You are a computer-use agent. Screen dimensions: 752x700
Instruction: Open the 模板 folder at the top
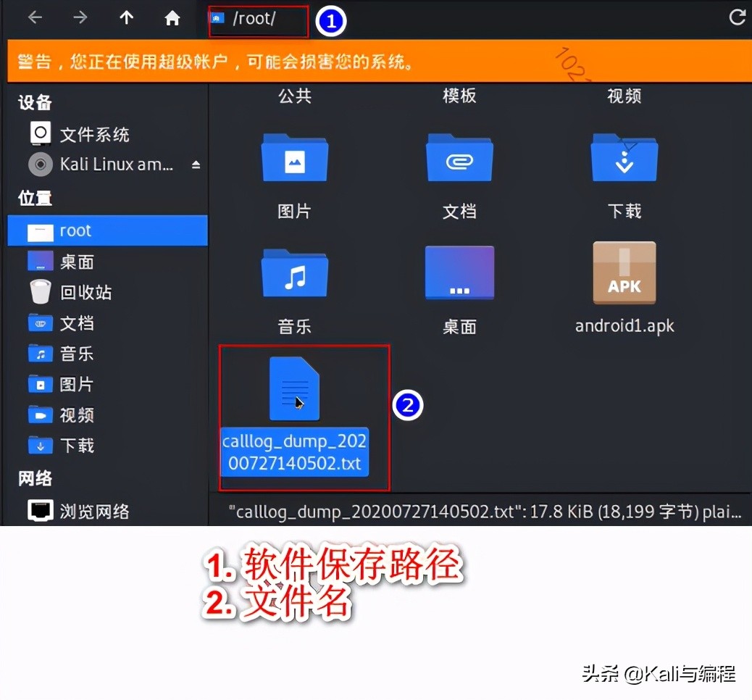click(459, 96)
